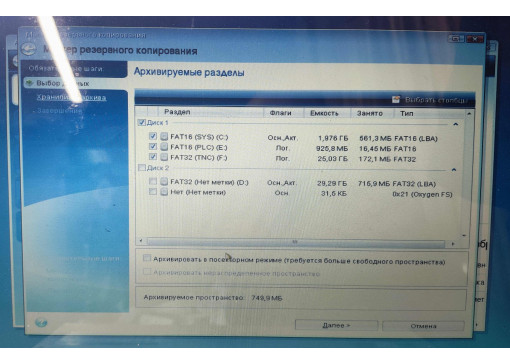Collapse the Диск 2 group

(x=454, y=170)
